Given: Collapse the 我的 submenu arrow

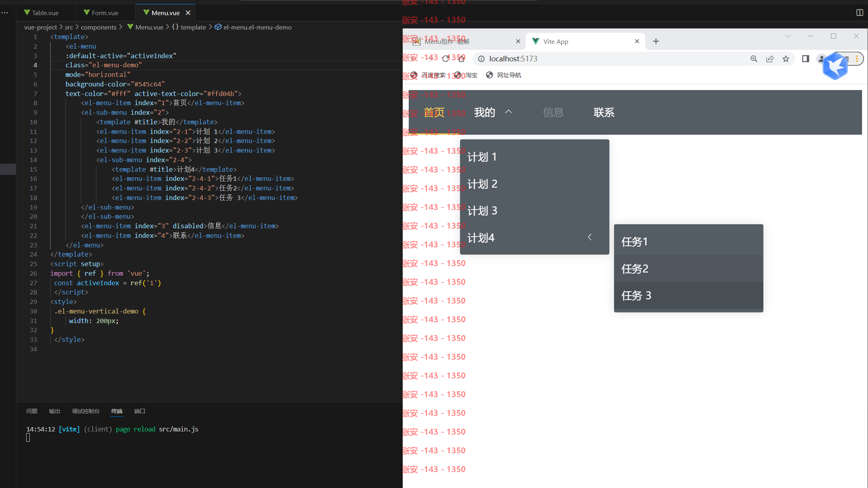Looking at the screenshot, I should tap(509, 112).
